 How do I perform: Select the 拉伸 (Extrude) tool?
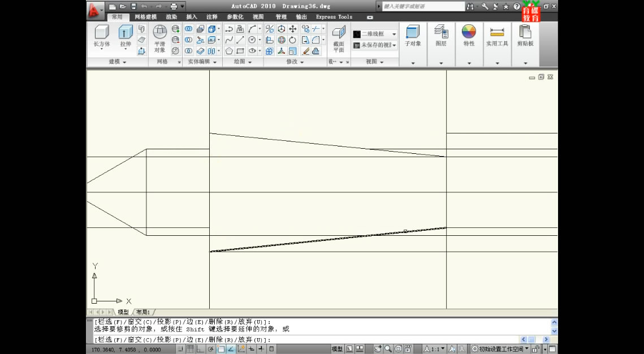click(x=126, y=37)
